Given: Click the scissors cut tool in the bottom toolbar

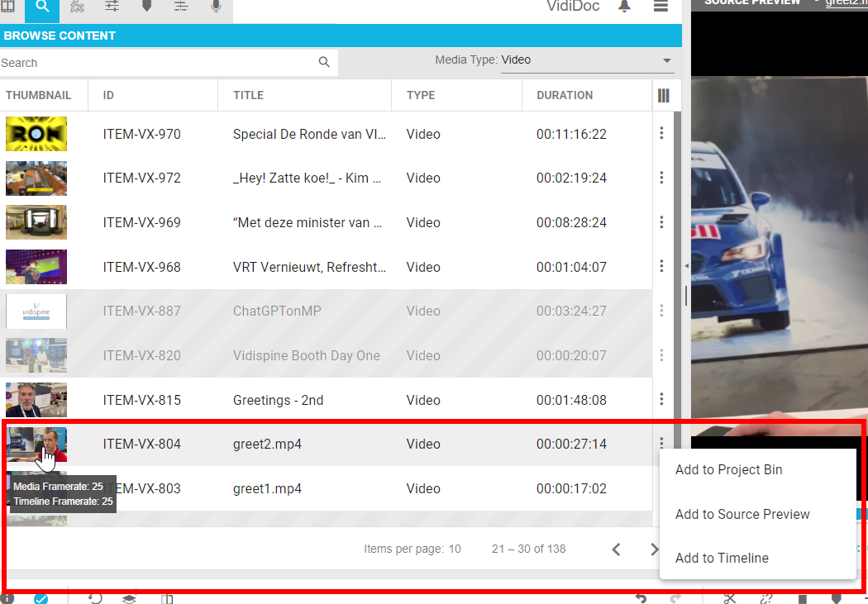Looking at the screenshot, I should point(730,598).
